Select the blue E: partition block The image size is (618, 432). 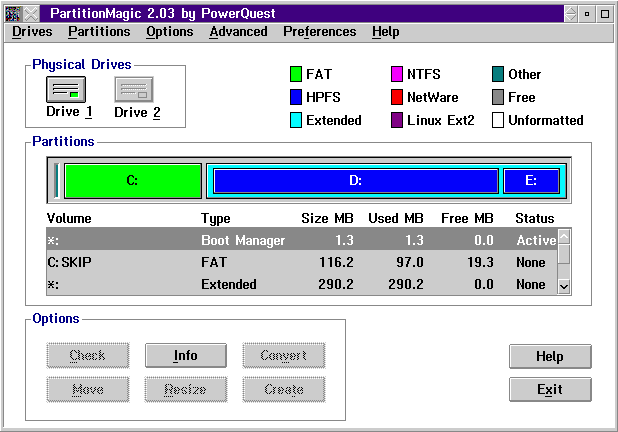click(x=531, y=181)
